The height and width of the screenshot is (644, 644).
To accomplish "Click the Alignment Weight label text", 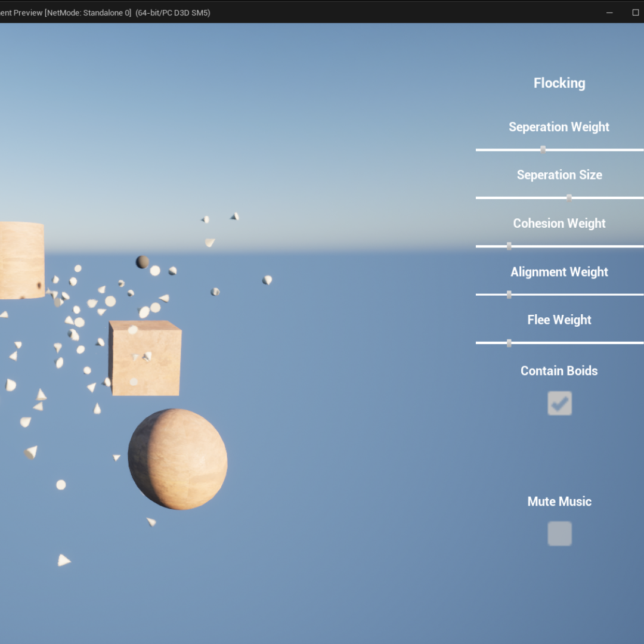I will point(559,272).
